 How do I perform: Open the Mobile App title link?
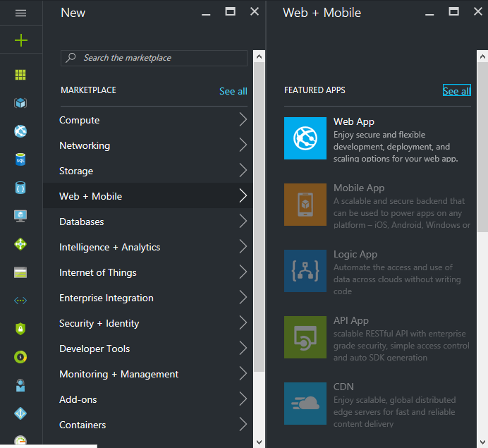click(x=359, y=188)
